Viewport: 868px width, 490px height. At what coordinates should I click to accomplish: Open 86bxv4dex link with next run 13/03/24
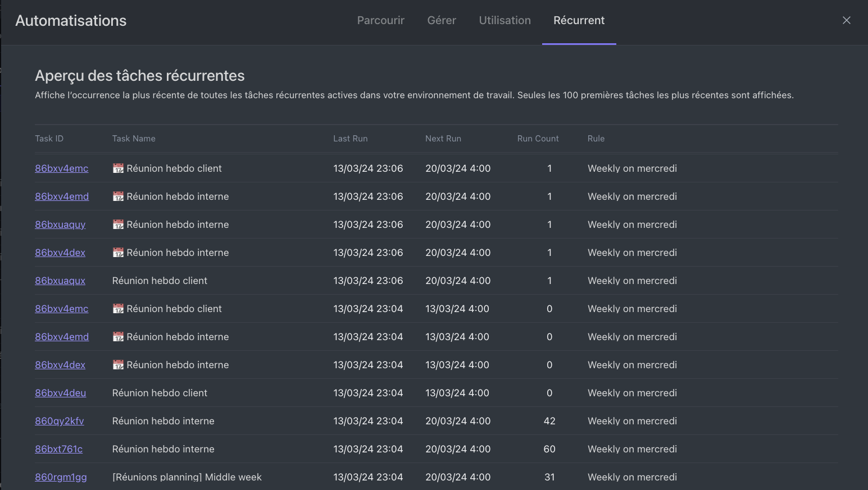(60, 365)
